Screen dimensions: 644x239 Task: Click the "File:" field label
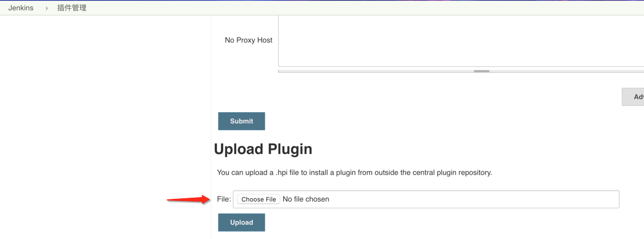[224, 199]
